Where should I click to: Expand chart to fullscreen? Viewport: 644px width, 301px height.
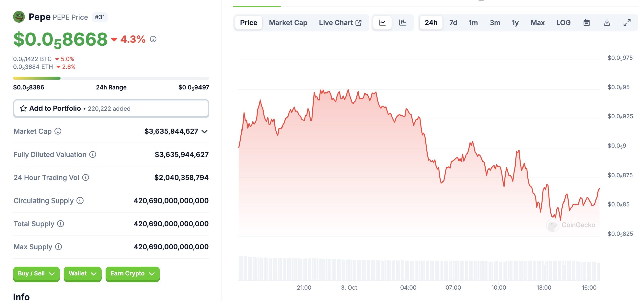[627, 23]
